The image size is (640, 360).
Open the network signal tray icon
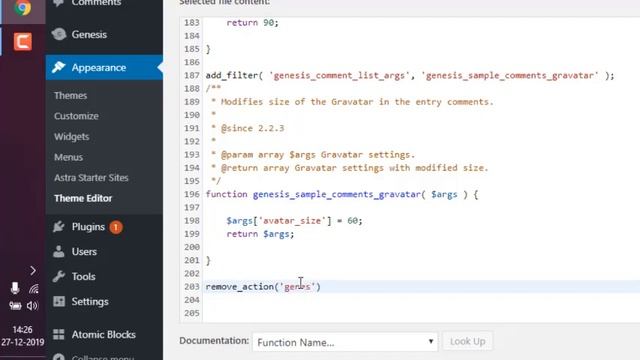coord(34,289)
